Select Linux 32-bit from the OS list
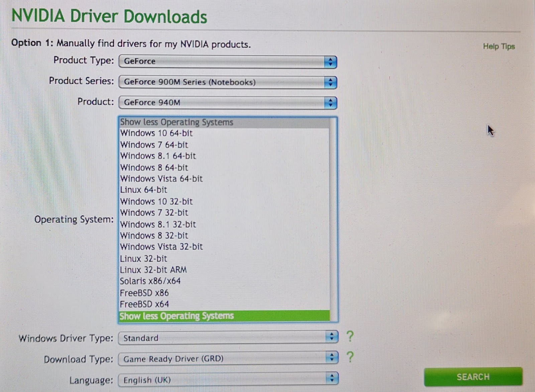 click(x=224, y=259)
